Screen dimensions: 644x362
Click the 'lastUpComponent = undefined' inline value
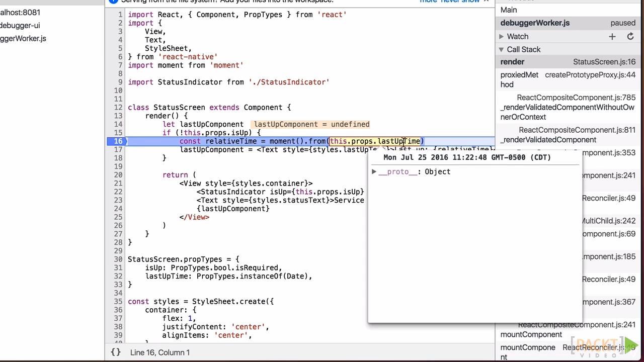click(311, 124)
